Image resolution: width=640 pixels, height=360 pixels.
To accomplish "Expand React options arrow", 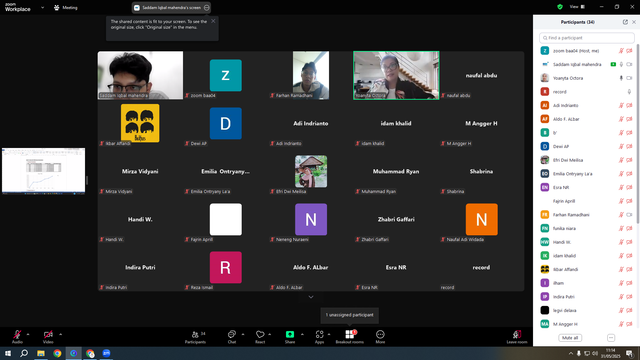I will click(270, 334).
